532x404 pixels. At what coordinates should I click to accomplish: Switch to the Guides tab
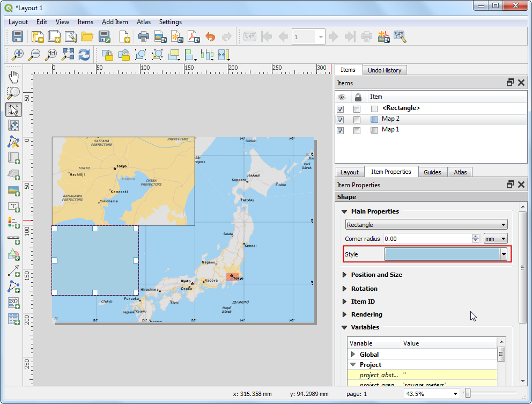432,172
